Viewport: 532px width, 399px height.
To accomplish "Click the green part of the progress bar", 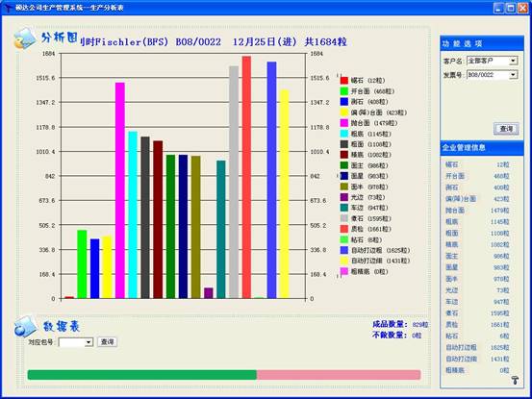I will 142,375.
